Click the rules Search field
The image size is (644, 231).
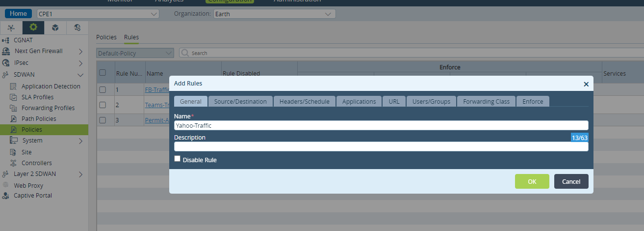[411, 53]
